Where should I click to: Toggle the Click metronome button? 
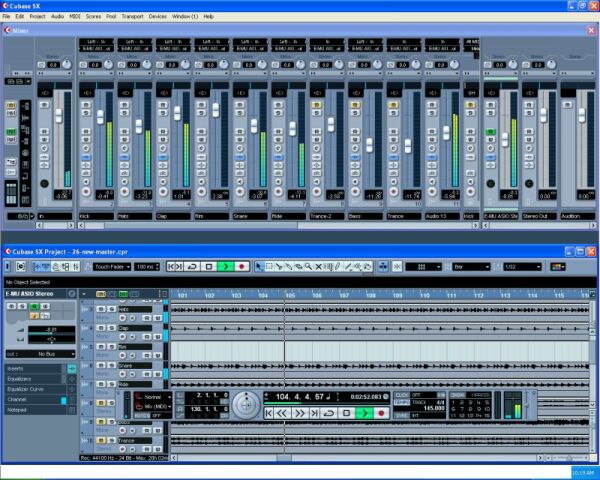click(402, 395)
